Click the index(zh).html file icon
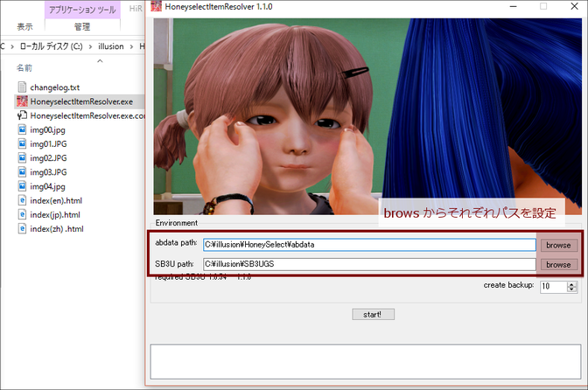This screenshot has height=390, width=588. pyautogui.click(x=22, y=229)
